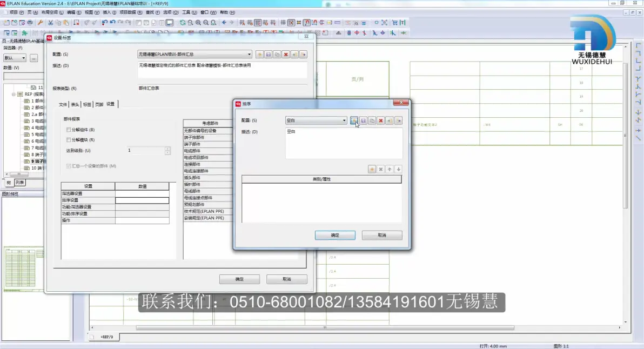This screenshot has width=644, height=349.
Task: Switch to 树 tab in page navigator
Action: (9, 183)
